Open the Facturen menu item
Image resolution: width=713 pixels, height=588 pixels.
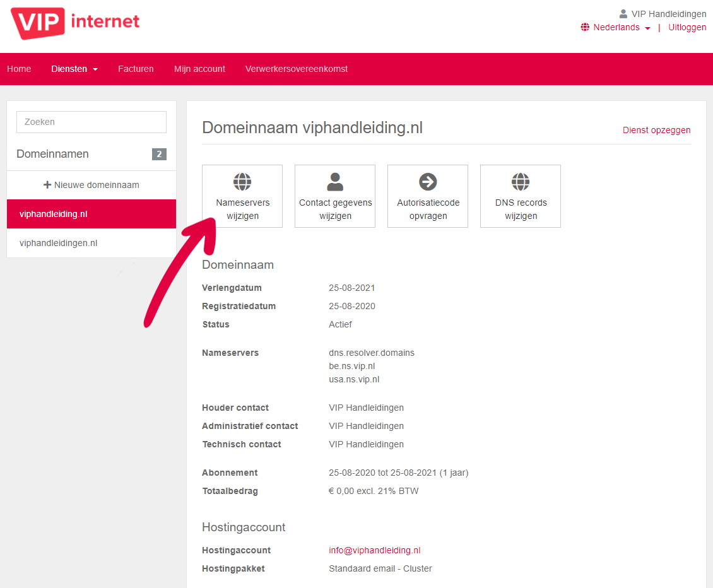coord(136,69)
